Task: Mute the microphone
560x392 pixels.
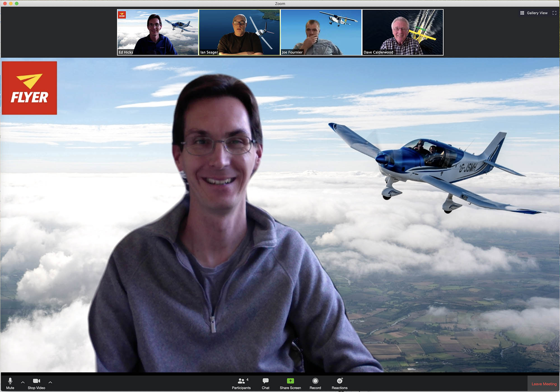Action: [10, 383]
